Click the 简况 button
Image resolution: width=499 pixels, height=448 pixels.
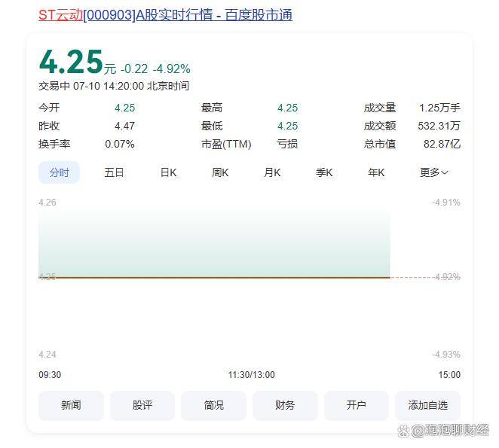point(213,405)
